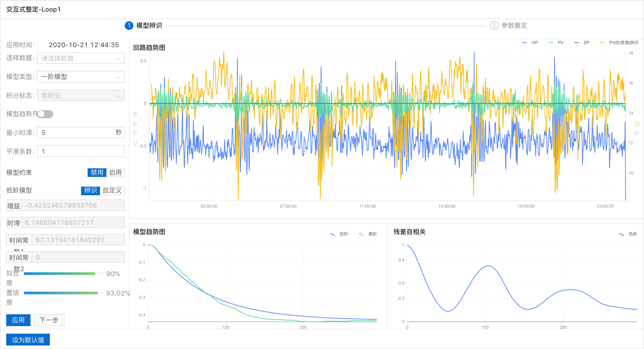Viewport: 644px width, 349px height.
Task: Toggle 高阶 legend in 模型趋势图
Action: point(368,234)
